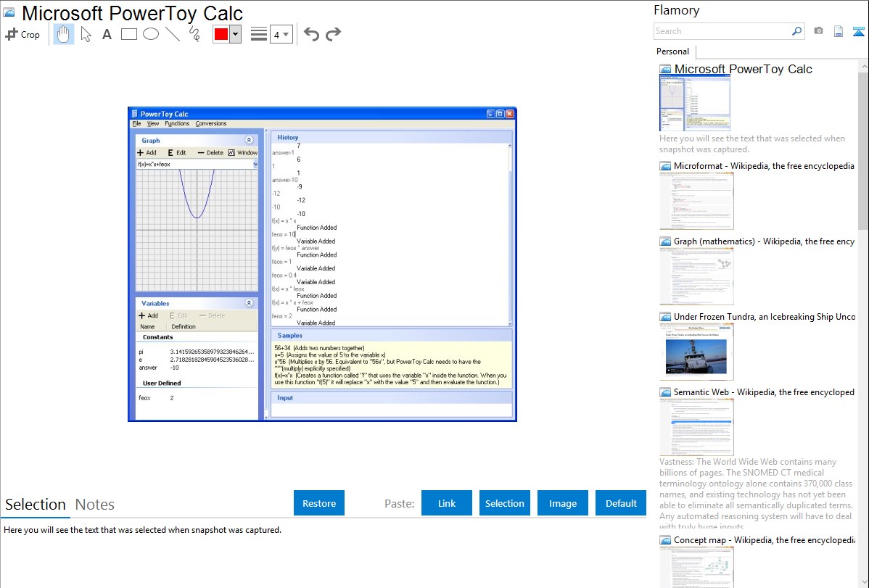The width and height of the screenshot is (869, 588).
Task: Click the blue upload icon in Flamory header
Action: coord(858,31)
